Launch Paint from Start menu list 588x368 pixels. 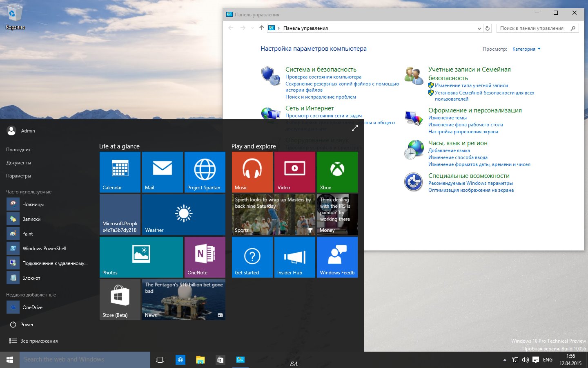pyautogui.click(x=48, y=234)
